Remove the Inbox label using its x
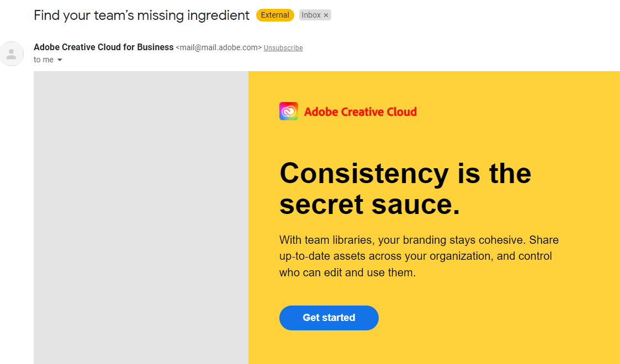Image resolution: width=620 pixels, height=364 pixels. [x=326, y=15]
